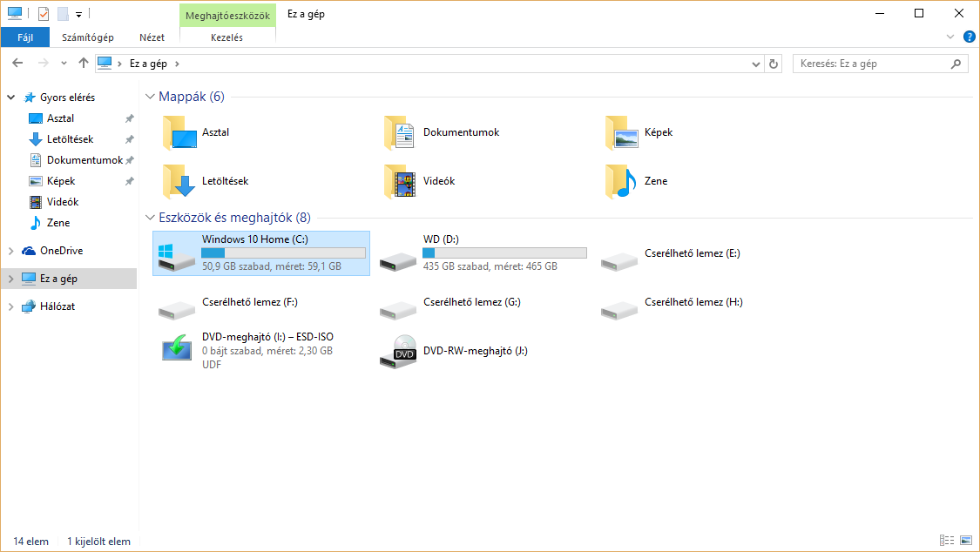Refresh the Ez a gép view
Screen dimensions: 980x552
(x=774, y=64)
